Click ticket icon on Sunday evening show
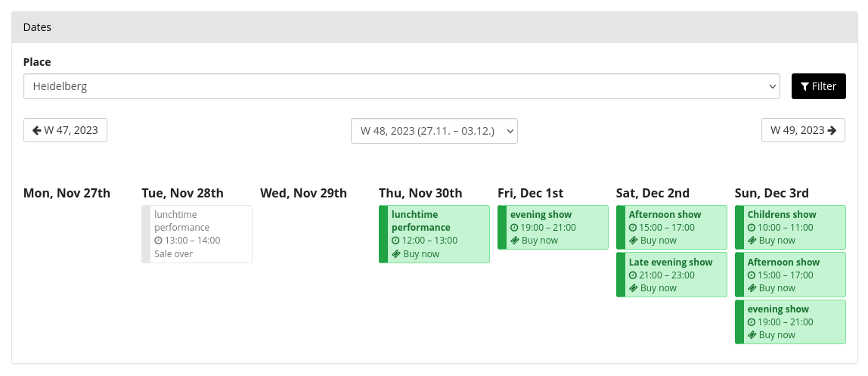 coord(752,335)
